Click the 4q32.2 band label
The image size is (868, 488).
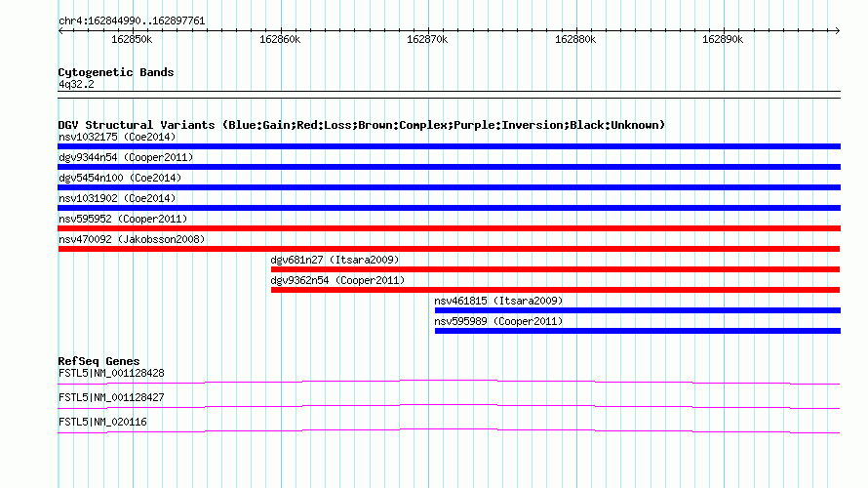click(76, 84)
